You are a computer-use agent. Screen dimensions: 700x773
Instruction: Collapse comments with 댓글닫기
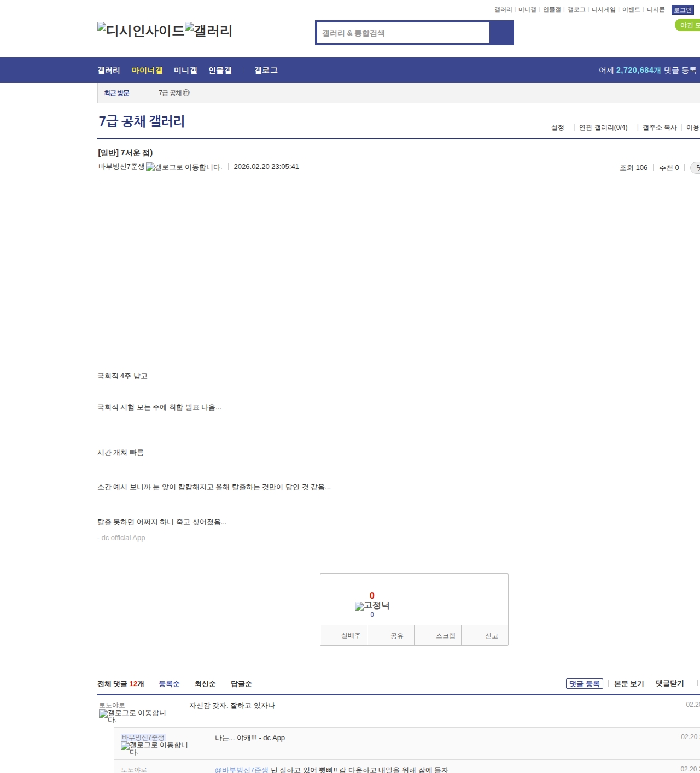click(670, 683)
